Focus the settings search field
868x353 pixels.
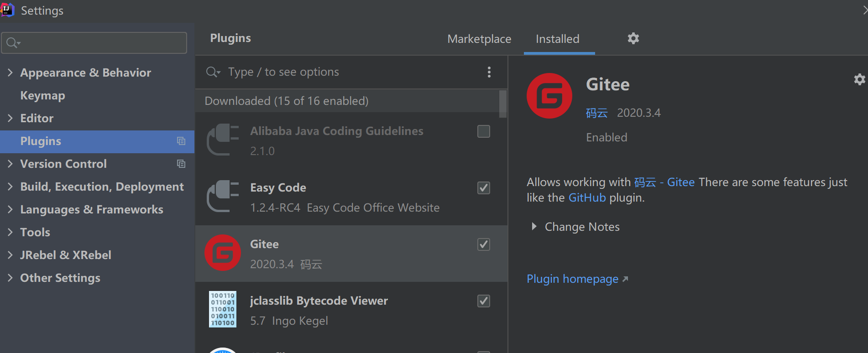pyautogui.click(x=94, y=43)
